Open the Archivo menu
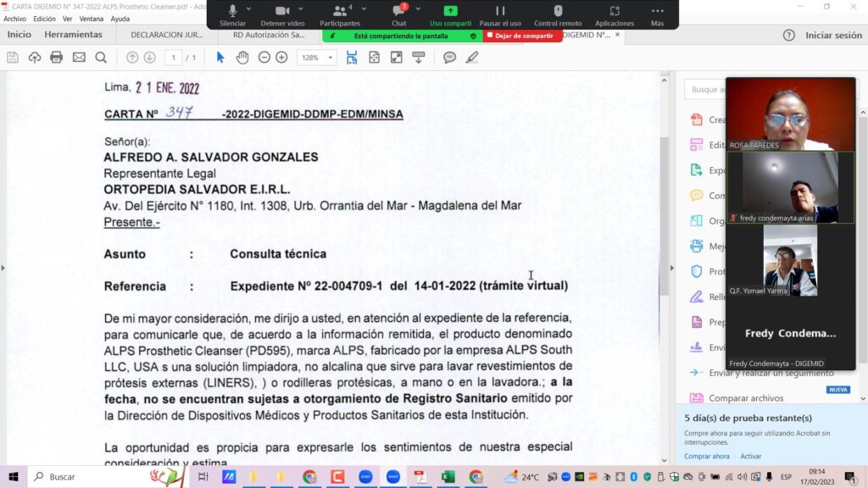 (x=15, y=19)
